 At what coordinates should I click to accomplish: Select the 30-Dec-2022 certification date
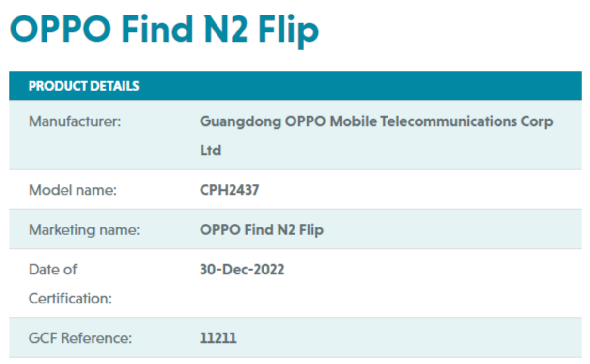(242, 269)
